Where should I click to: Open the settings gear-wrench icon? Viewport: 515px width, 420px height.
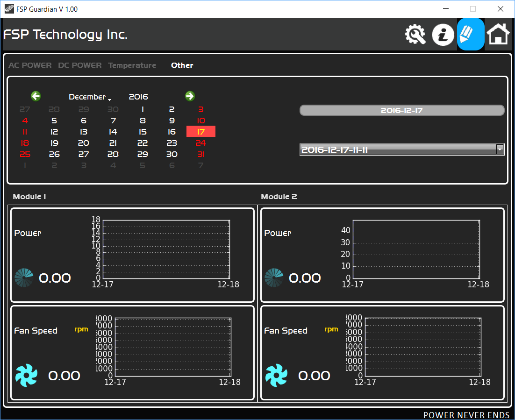pyautogui.click(x=415, y=34)
